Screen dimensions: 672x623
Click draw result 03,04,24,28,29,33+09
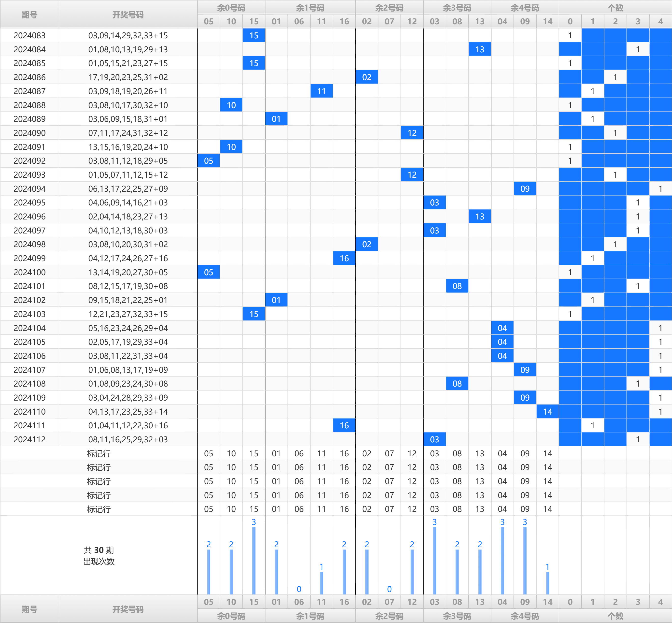(128, 398)
